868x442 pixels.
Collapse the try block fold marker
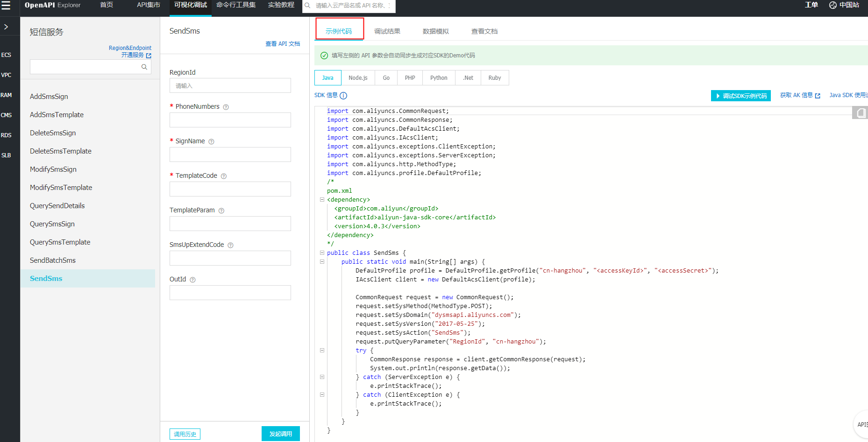pos(322,350)
